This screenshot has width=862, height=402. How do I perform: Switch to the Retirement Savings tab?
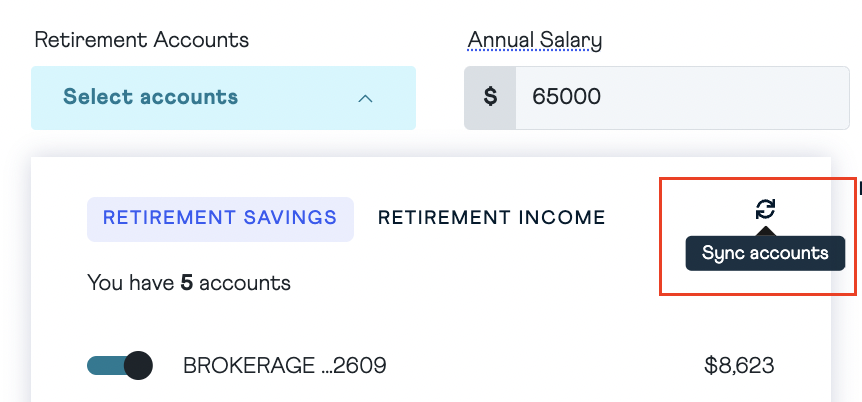point(220,218)
